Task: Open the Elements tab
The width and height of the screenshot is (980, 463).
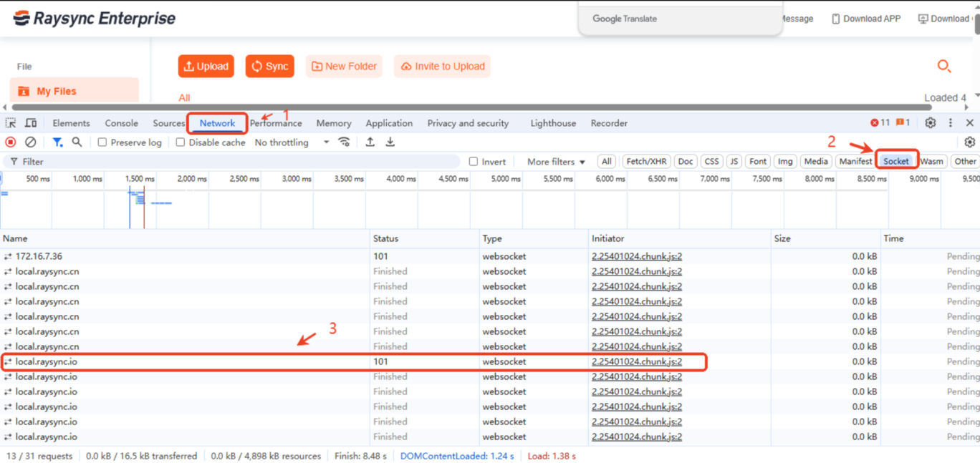Action: tap(71, 123)
